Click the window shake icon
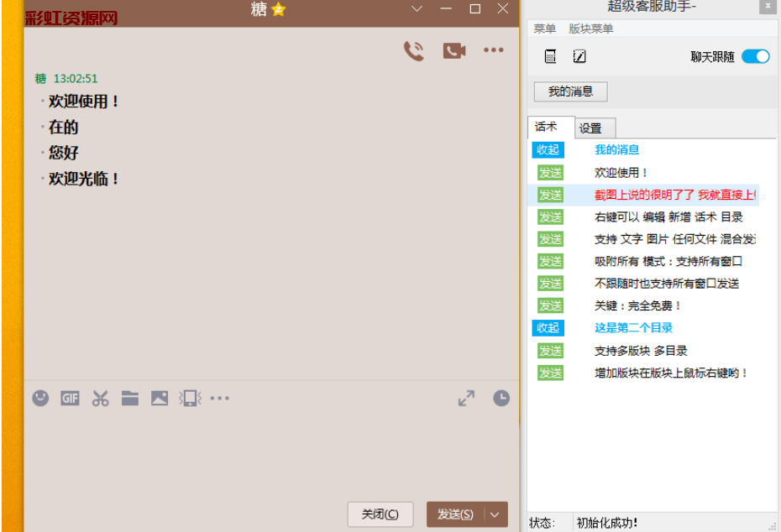This screenshot has height=532, width=781. pos(190,399)
